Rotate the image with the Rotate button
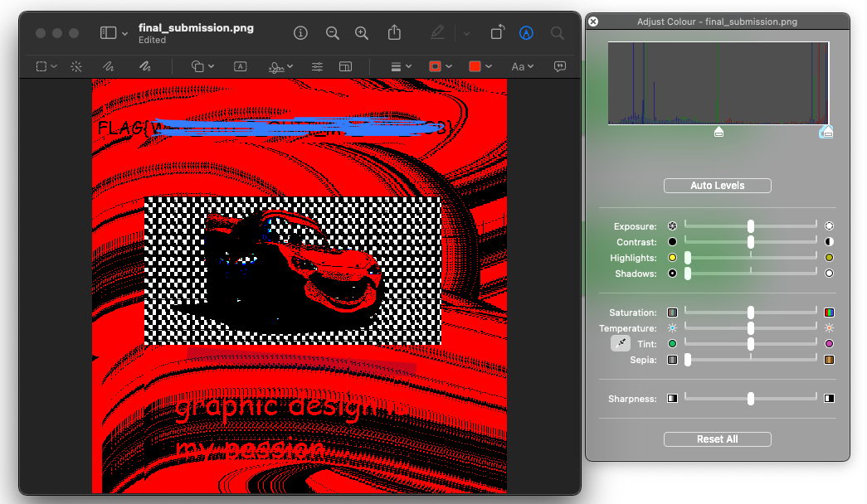 [x=498, y=32]
